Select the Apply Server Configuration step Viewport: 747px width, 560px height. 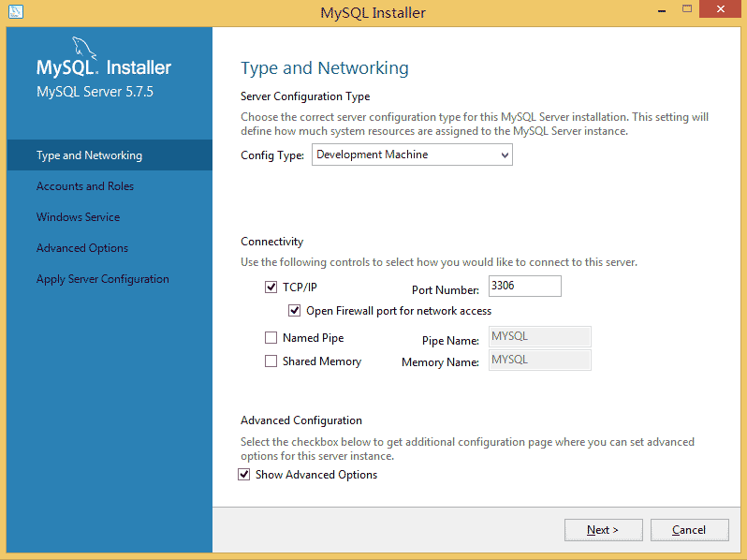(103, 279)
